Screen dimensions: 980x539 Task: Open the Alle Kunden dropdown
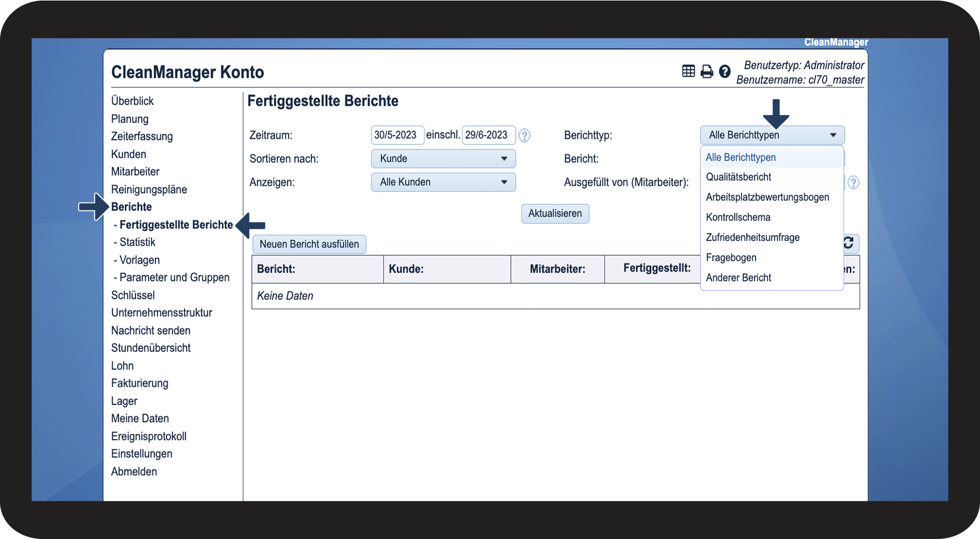[443, 182]
